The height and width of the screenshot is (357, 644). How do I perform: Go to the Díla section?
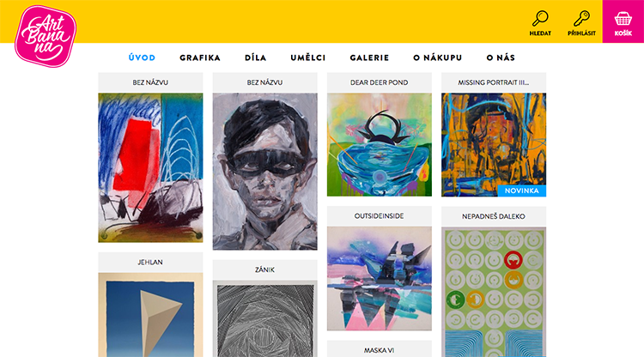[256, 57]
